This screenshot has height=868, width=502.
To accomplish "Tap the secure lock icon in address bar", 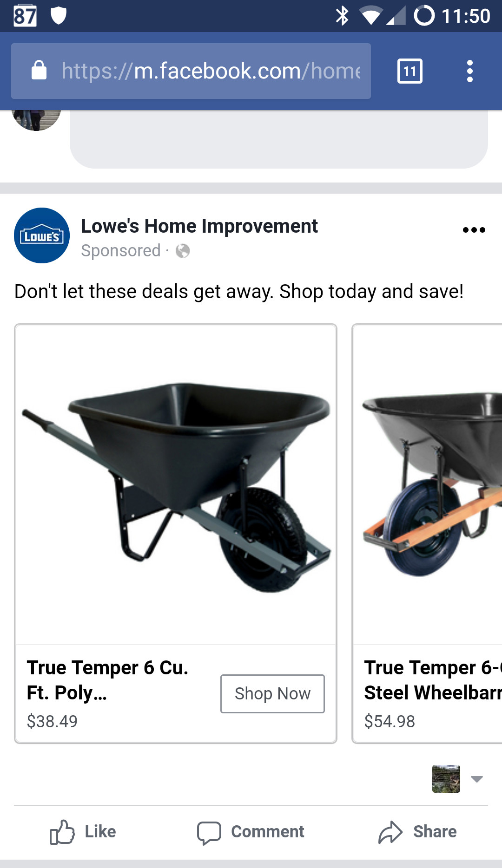I will [39, 71].
